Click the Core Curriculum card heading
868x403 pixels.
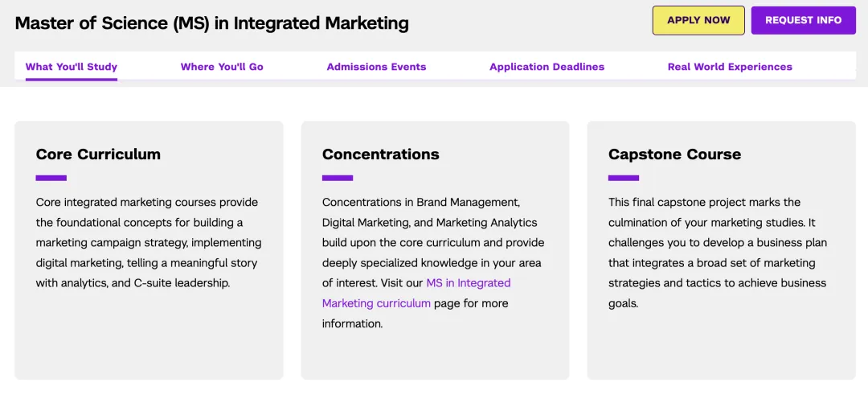pyautogui.click(x=98, y=154)
